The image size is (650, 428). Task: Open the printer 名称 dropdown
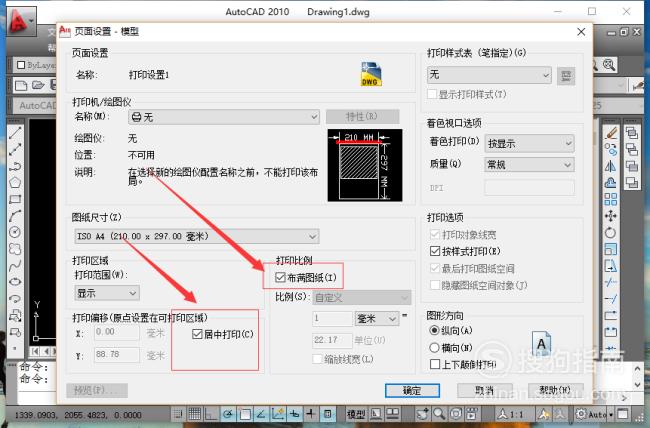(x=224, y=117)
